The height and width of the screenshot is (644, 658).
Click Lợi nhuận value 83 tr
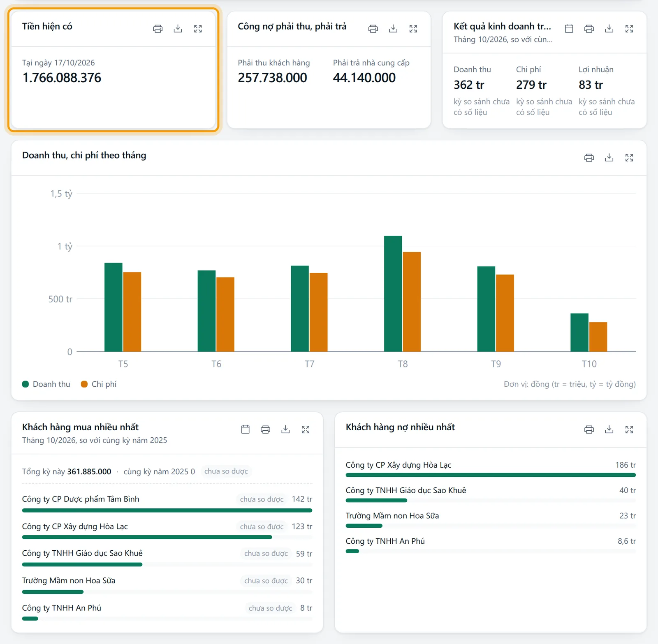[x=591, y=85]
